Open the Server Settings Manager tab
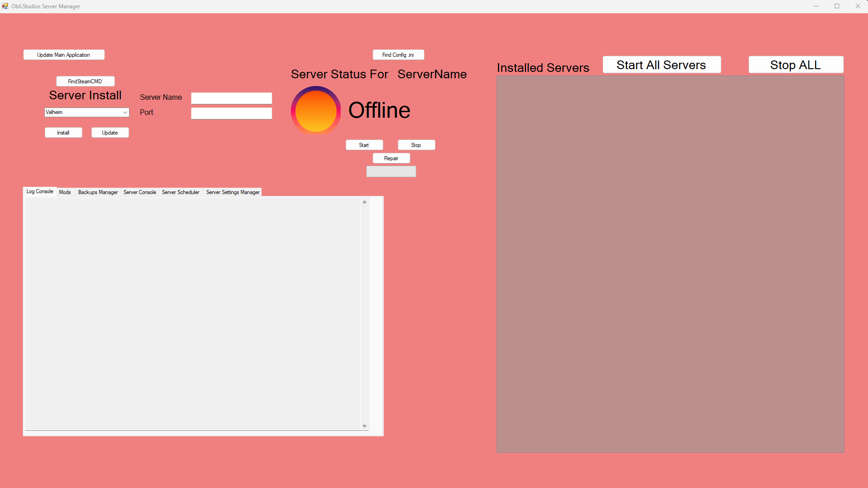 (232, 192)
